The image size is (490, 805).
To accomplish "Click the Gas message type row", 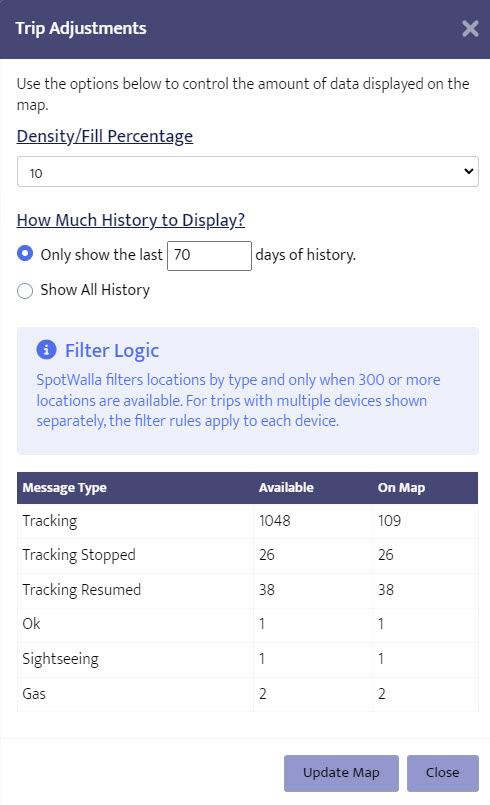I will 248,694.
